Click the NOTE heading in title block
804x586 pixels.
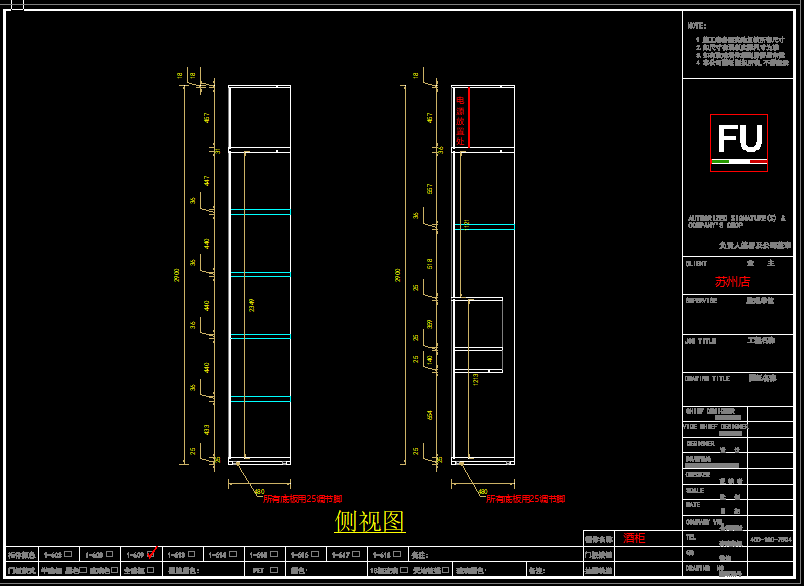tap(697, 26)
